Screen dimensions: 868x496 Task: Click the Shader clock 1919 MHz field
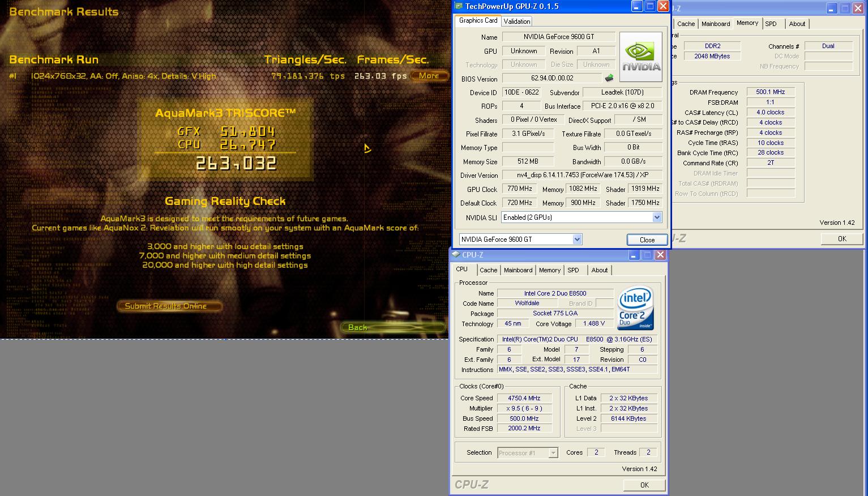click(645, 189)
